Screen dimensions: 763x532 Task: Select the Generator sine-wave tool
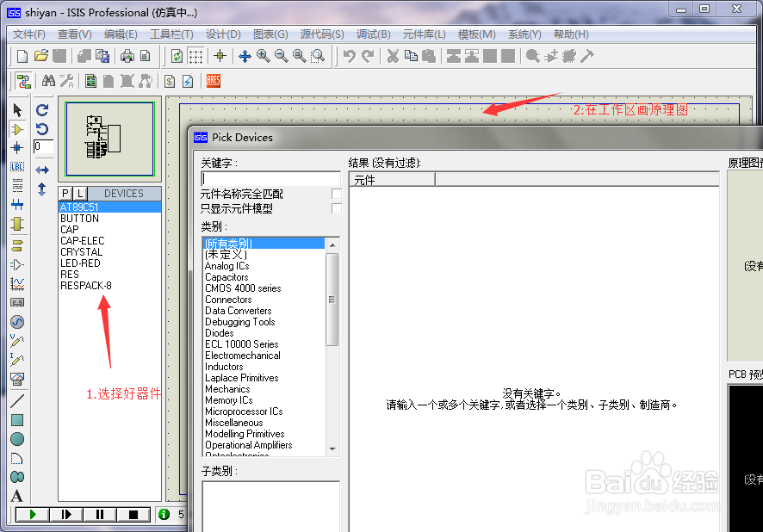click(17, 322)
